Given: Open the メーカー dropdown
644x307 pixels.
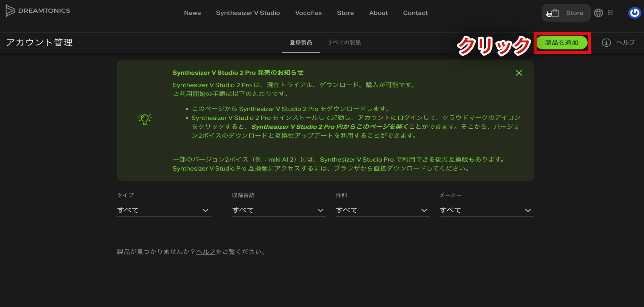Looking at the screenshot, I should pos(486,210).
